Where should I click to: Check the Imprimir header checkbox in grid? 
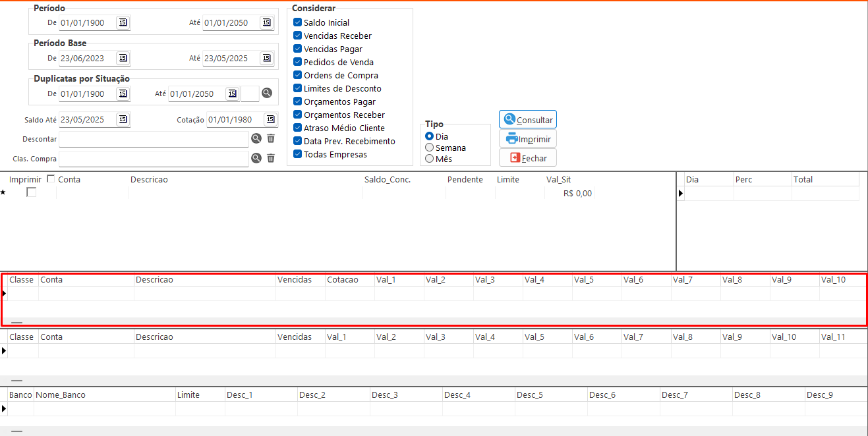click(51, 179)
